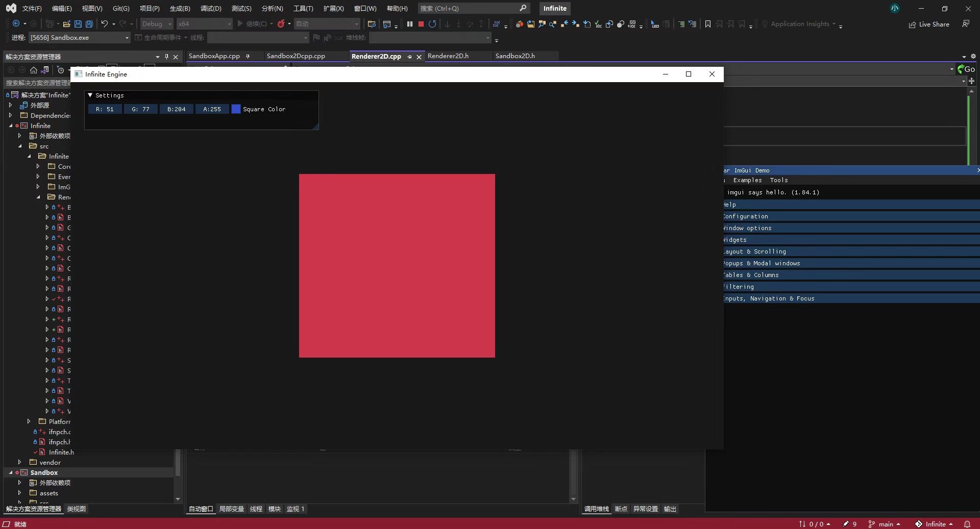Open the 工具(T) menu
The image size is (980, 529).
(x=303, y=8)
